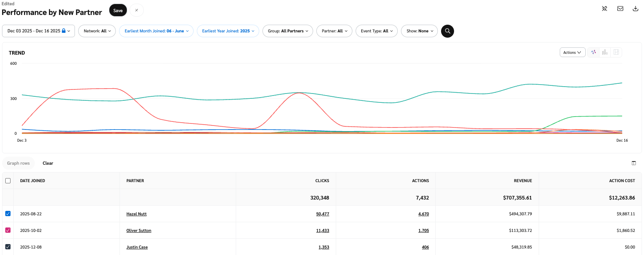The image size is (644, 255).
Task: Expand the Earliest Month Joined filter
Action: click(156, 31)
